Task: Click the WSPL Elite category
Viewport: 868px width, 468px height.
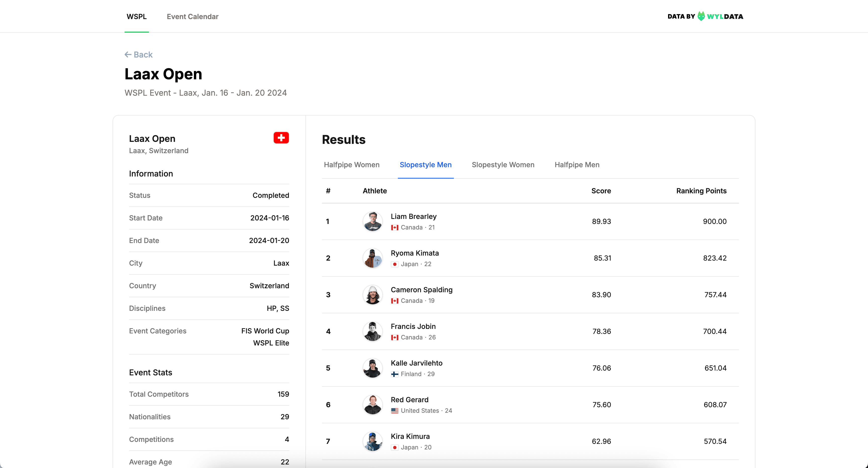Action: [271, 343]
